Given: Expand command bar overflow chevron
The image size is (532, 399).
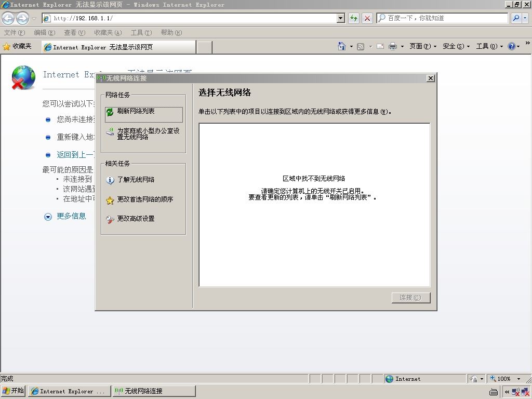Looking at the screenshot, I should point(527,43).
